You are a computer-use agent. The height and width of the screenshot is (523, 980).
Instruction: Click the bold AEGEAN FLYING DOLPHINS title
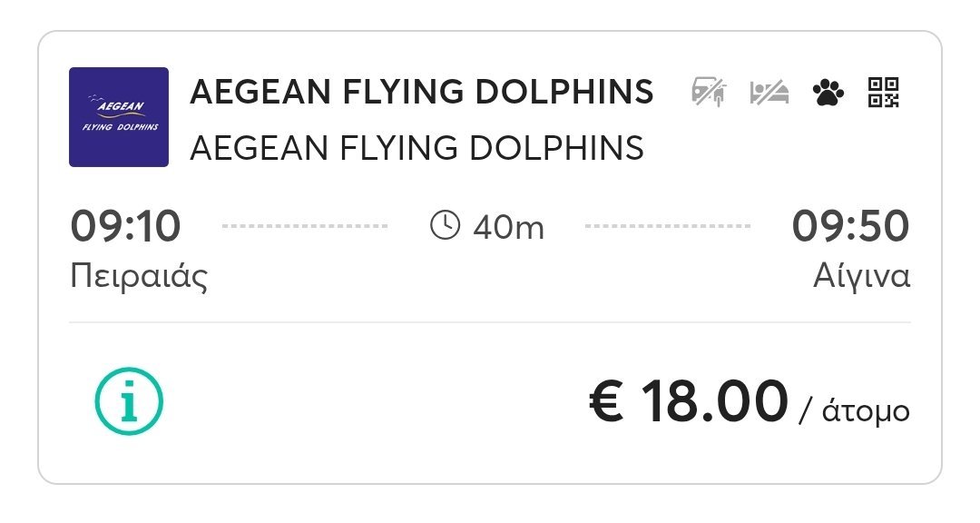[x=422, y=92]
